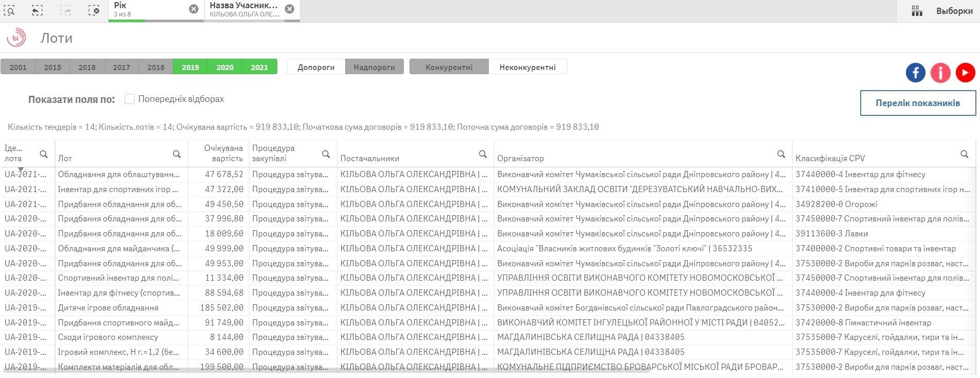Select lot cell 'Сходи ігрового комплексу'
The height and width of the screenshot is (378, 980).
(121, 337)
